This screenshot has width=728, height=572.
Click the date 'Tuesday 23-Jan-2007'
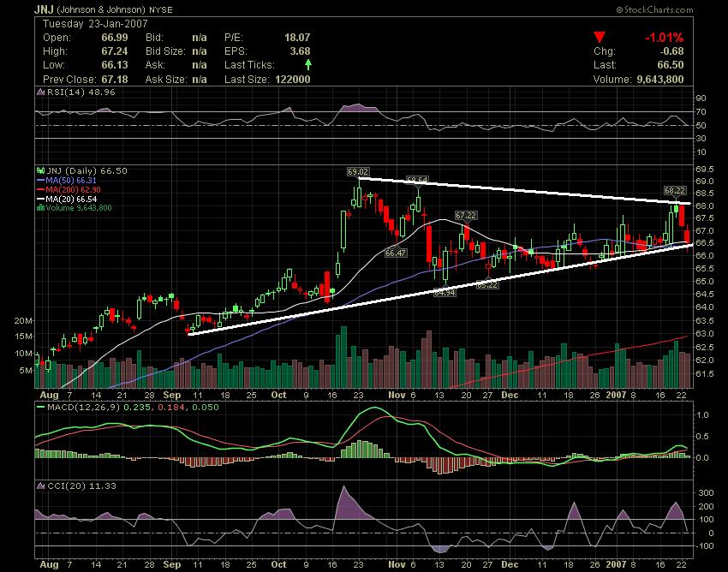click(x=95, y=24)
